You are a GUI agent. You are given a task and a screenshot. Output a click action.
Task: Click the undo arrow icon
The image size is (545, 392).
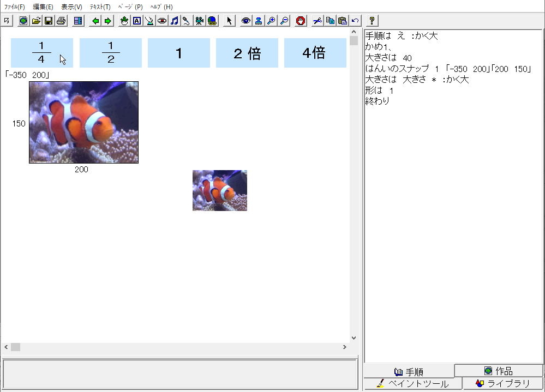point(355,21)
